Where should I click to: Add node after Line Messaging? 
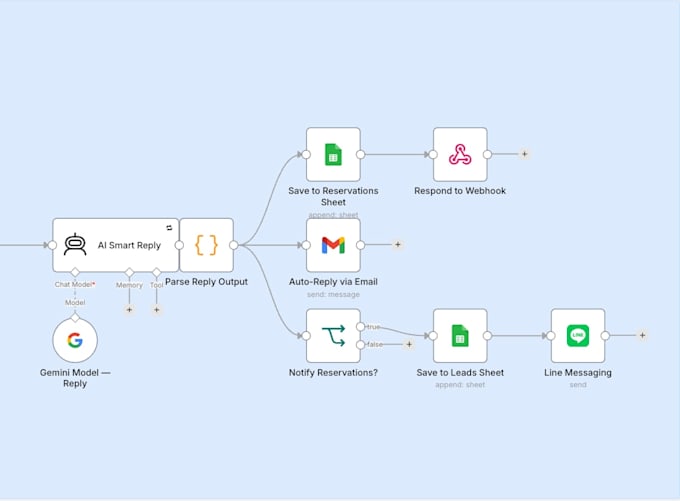pyautogui.click(x=642, y=335)
